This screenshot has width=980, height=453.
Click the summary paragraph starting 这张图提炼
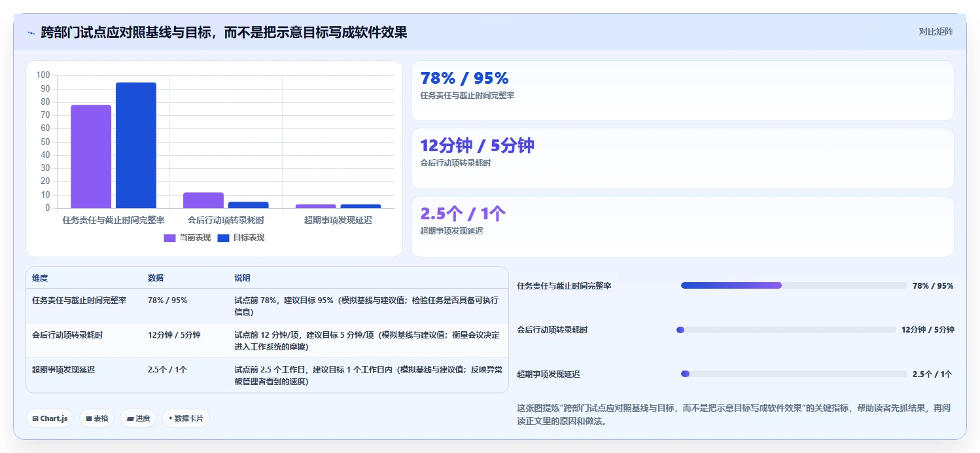733,415
